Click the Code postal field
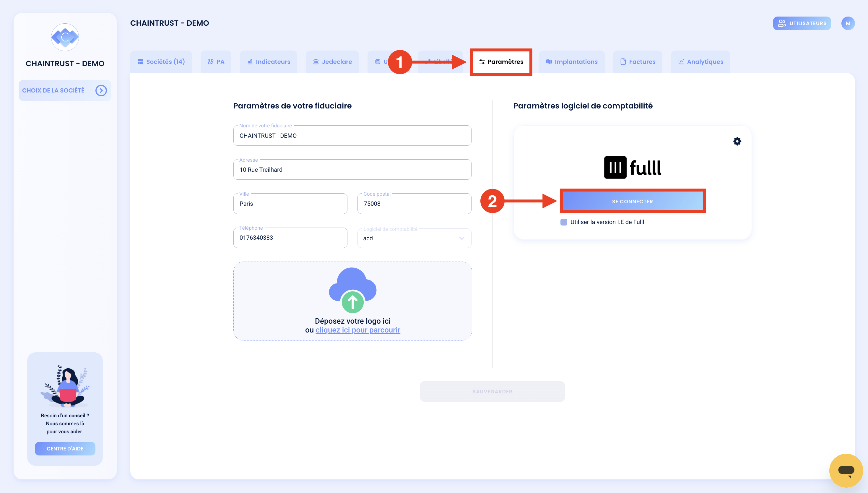The image size is (868, 493). 414,204
